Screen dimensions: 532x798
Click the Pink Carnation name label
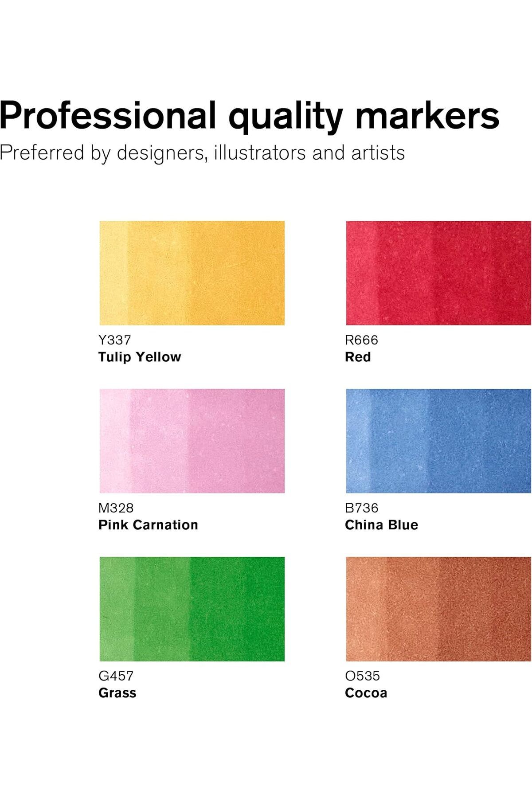tap(148, 525)
